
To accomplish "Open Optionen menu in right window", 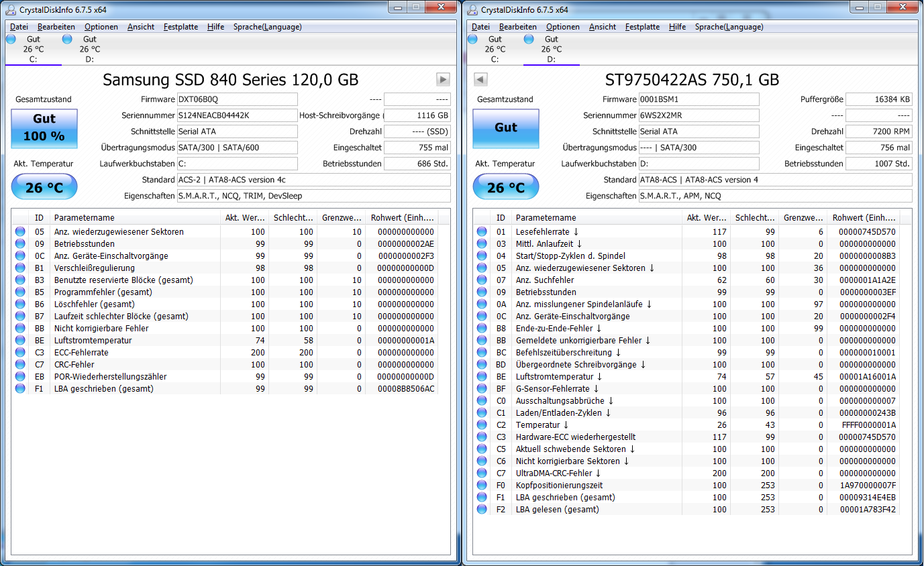I will pyautogui.click(x=563, y=27).
